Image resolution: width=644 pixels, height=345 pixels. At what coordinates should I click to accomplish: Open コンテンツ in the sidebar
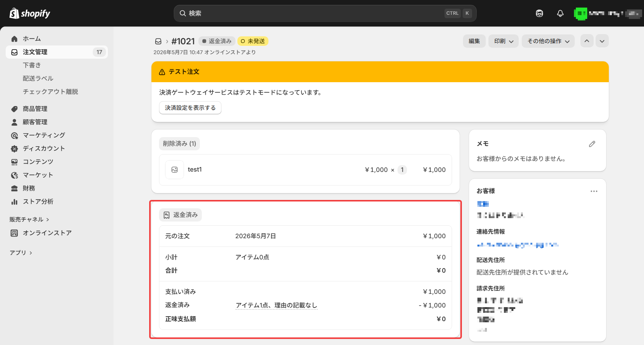tap(57, 162)
